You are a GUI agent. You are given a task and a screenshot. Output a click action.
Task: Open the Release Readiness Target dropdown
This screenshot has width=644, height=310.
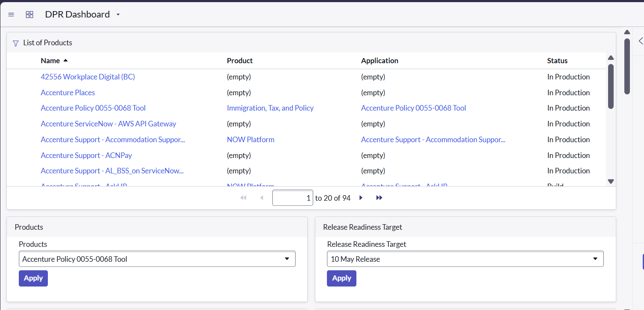click(465, 259)
